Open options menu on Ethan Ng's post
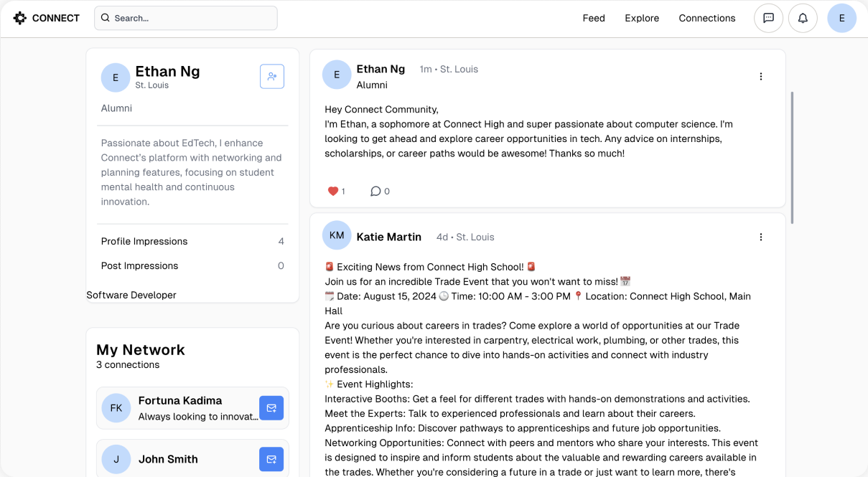 (761, 76)
